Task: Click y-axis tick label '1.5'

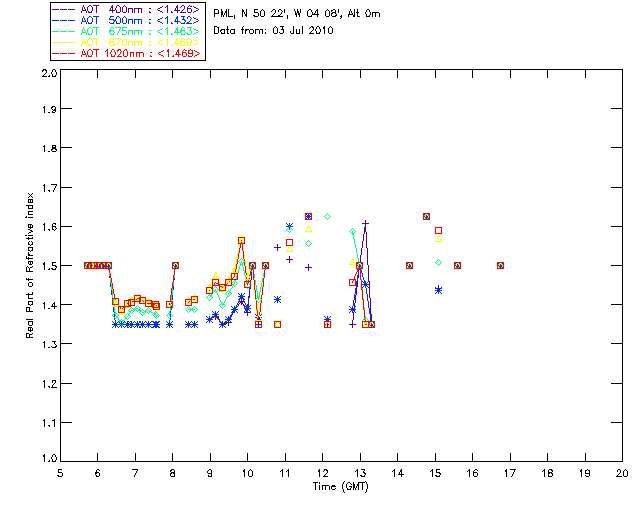Action: pyautogui.click(x=49, y=266)
